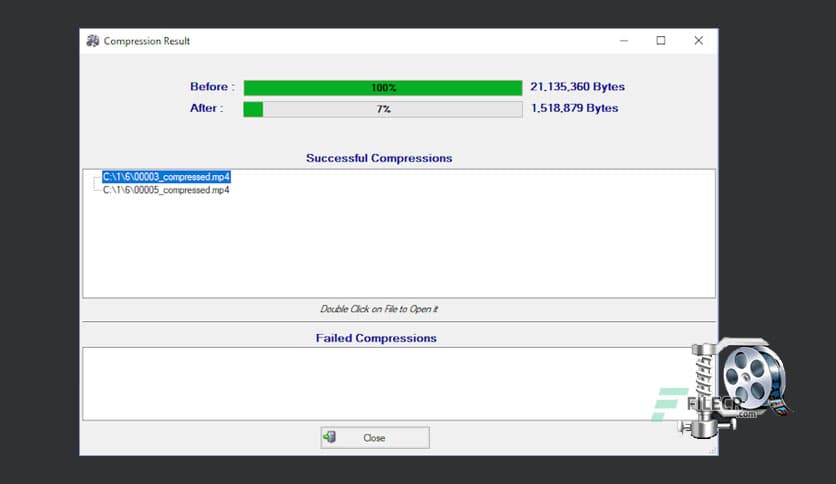Click the Compression Result app icon in title bar

(x=93, y=41)
